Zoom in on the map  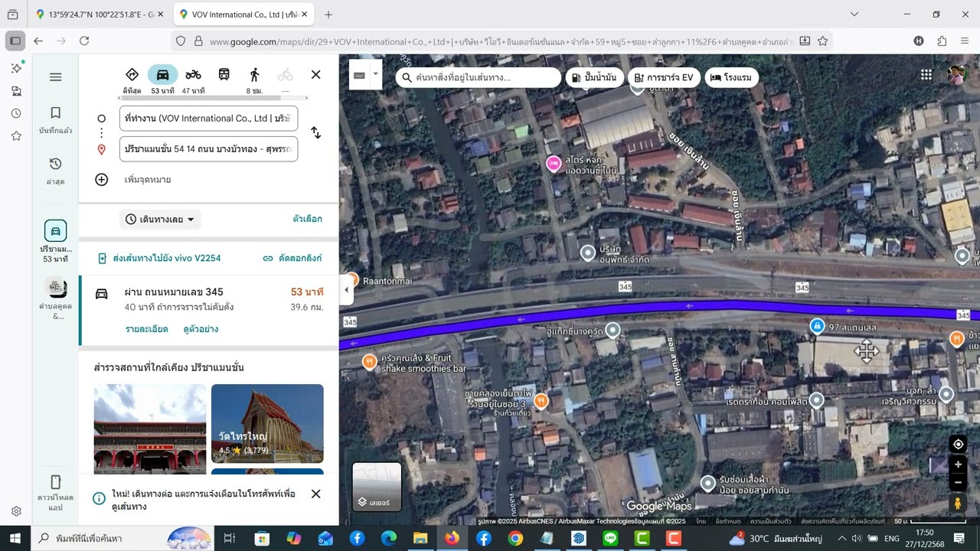958,465
